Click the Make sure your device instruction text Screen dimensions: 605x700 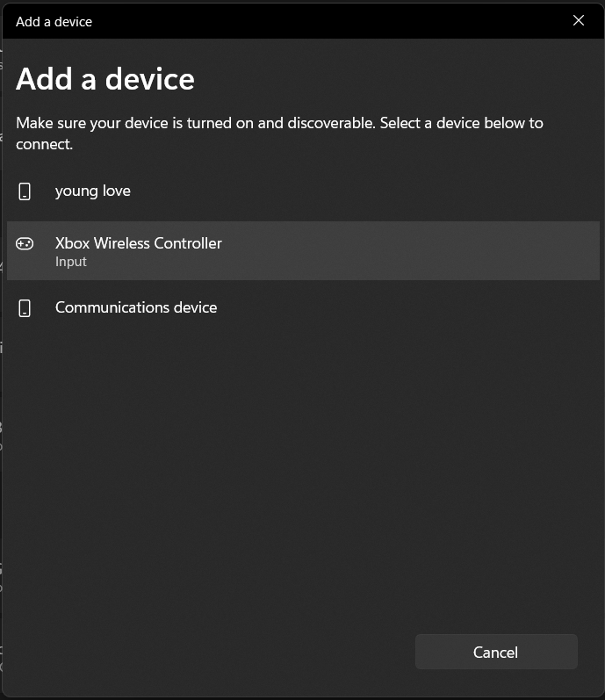pyautogui.click(x=176, y=123)
